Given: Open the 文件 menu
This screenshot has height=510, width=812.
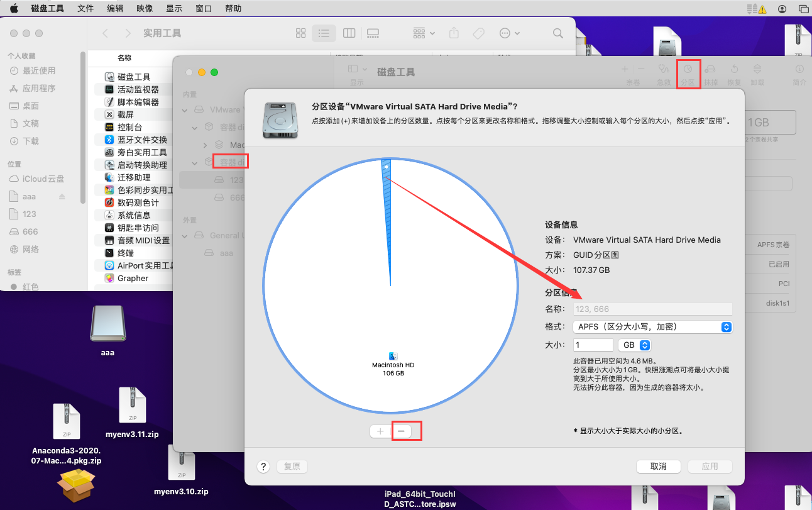Looking at the screenshot, I should click(85, 9).
